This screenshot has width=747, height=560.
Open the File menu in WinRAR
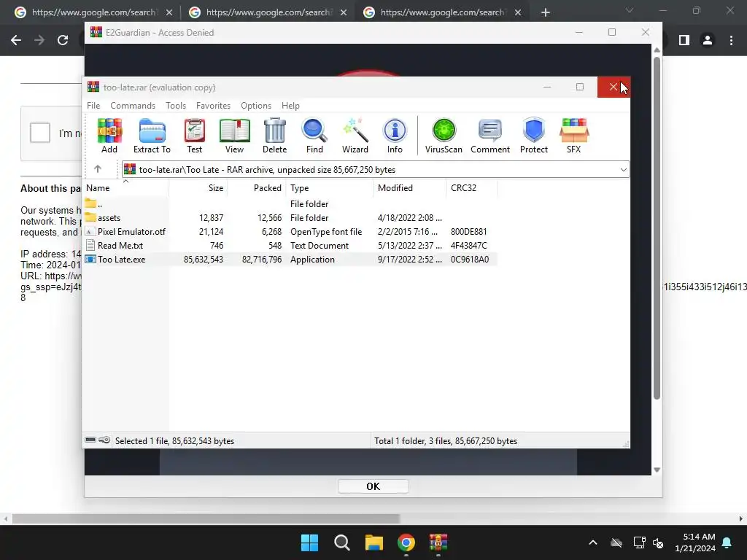pos(93,106)
